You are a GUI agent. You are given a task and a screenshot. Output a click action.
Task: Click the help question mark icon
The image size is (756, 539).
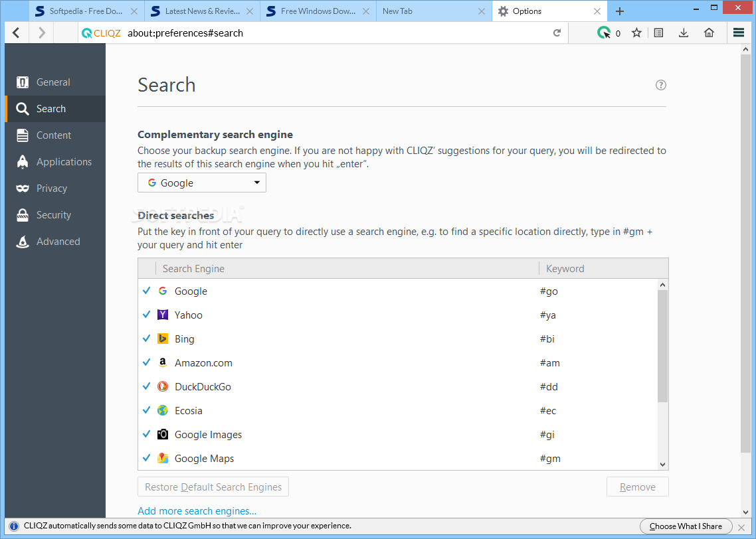click(x=660, y=85)
